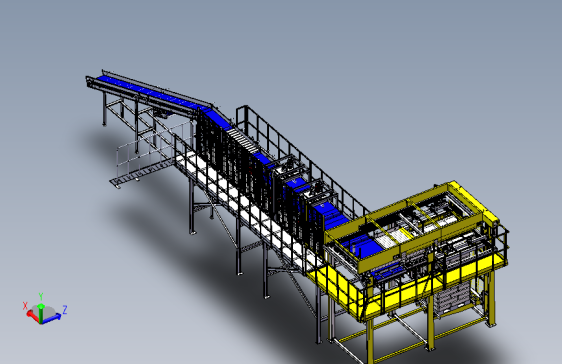Select the stacked pallet load under the platform
The image size is (562, 364).
coord(452,298)
